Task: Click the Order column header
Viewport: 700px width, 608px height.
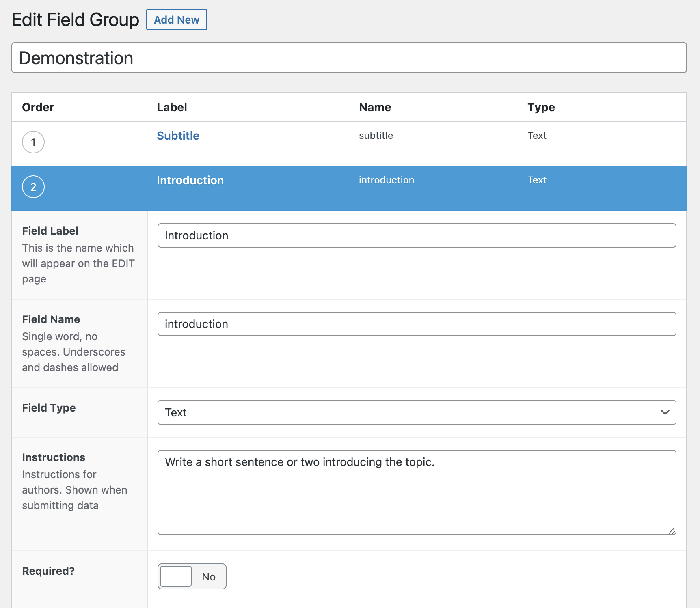Action: pos(37,107)
